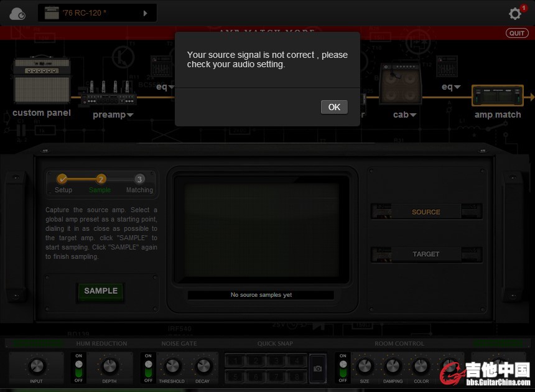Open the '76 RC-120 preset selector
This screenshot has width=535, height=392.
click(x=97, y=13)
